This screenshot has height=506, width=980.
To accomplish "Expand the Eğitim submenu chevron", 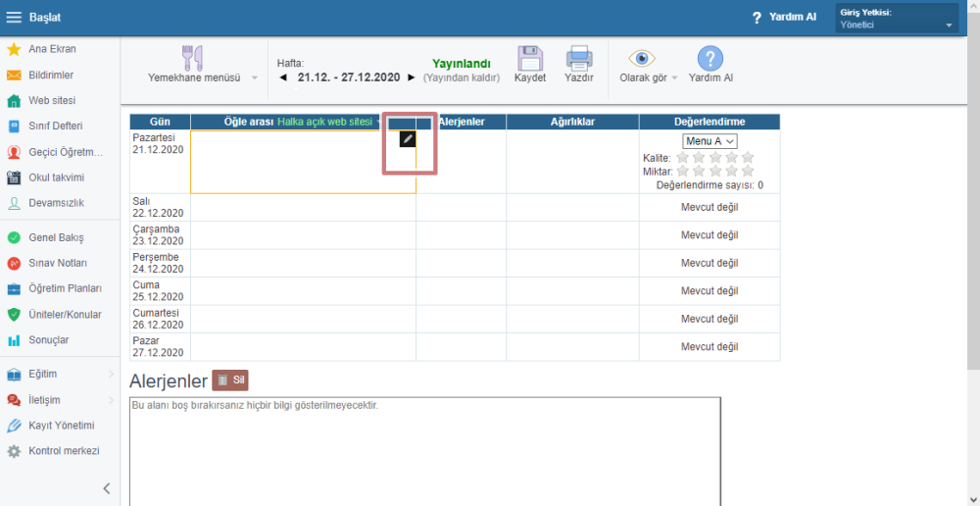I will (x=112, y=374).
